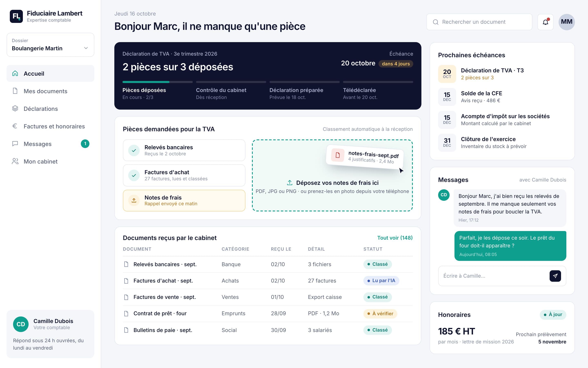Open Mon cabinet page

coord(50,161)
